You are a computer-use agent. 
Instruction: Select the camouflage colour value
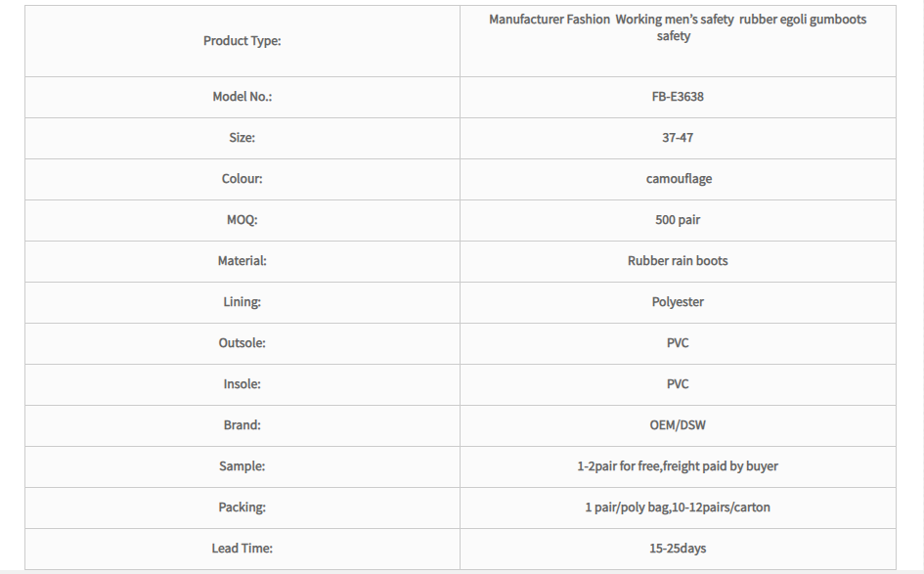(x=679, y=179)
